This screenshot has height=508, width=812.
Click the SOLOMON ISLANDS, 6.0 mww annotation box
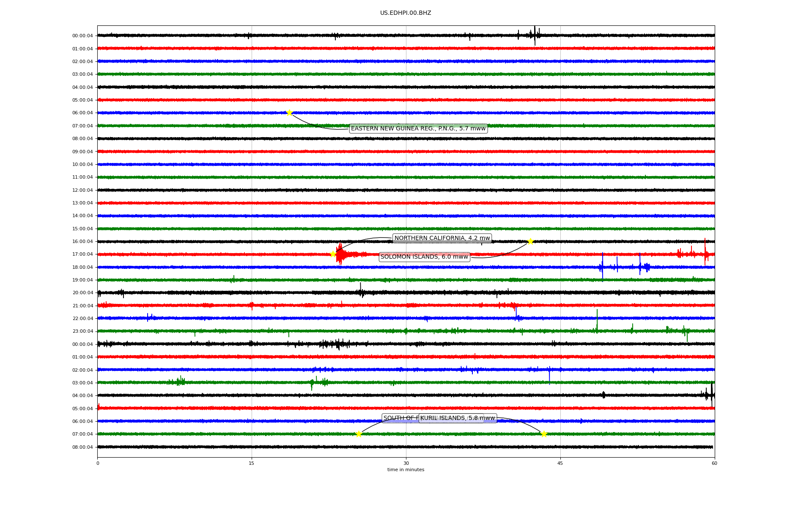click(x=424, y=257)
